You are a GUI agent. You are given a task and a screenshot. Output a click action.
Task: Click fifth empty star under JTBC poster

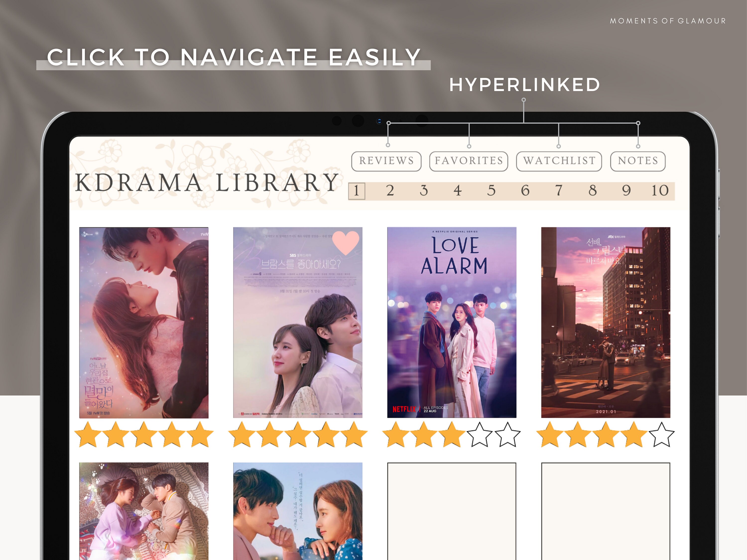tap(661, 434)
